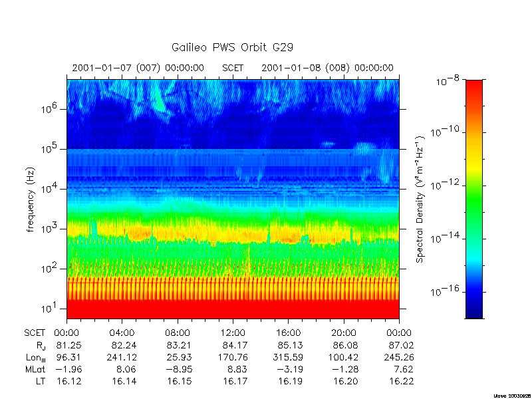Click the longitude value 245.26
Screen dimensions: 532x399
click(x=398, y=357)
